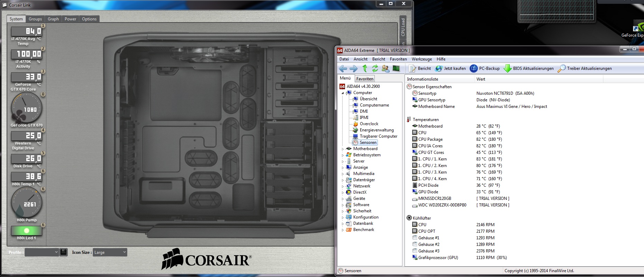
Task: Open the Ansicht menu
Action: 361,59
